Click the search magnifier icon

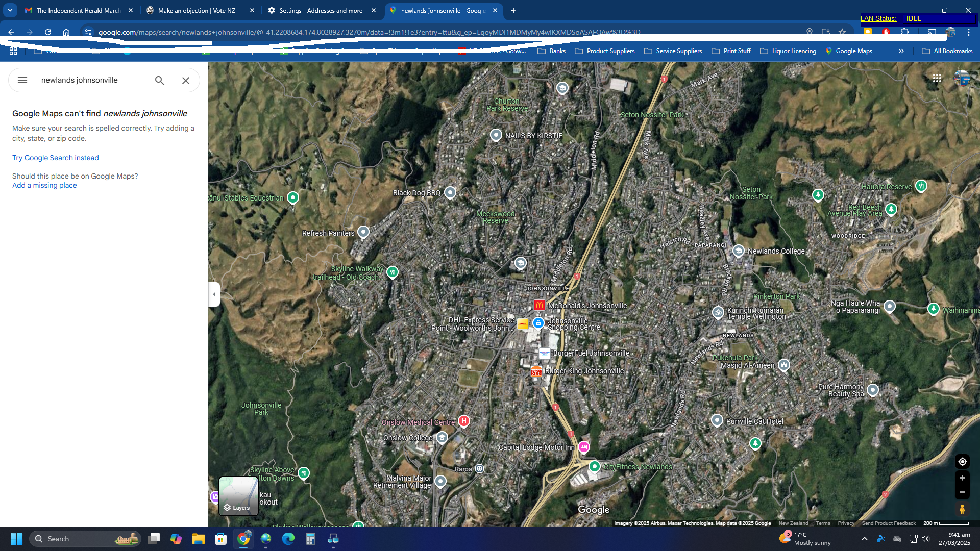[x=160, y=81]
